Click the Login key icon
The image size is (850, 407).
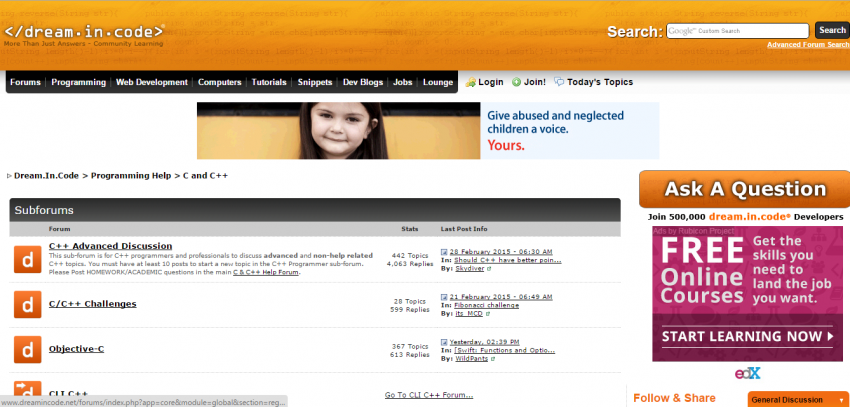470,82
